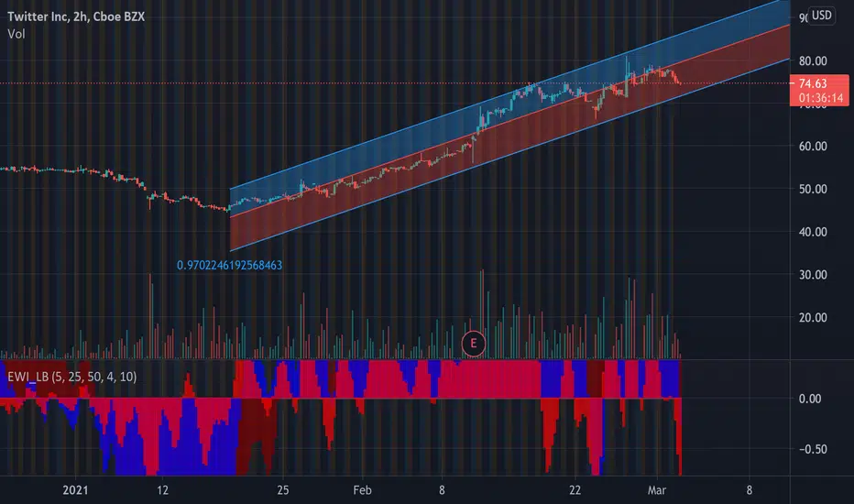
Task: Click the 50.00 price axis label
Action: click(x=813, y=189)
